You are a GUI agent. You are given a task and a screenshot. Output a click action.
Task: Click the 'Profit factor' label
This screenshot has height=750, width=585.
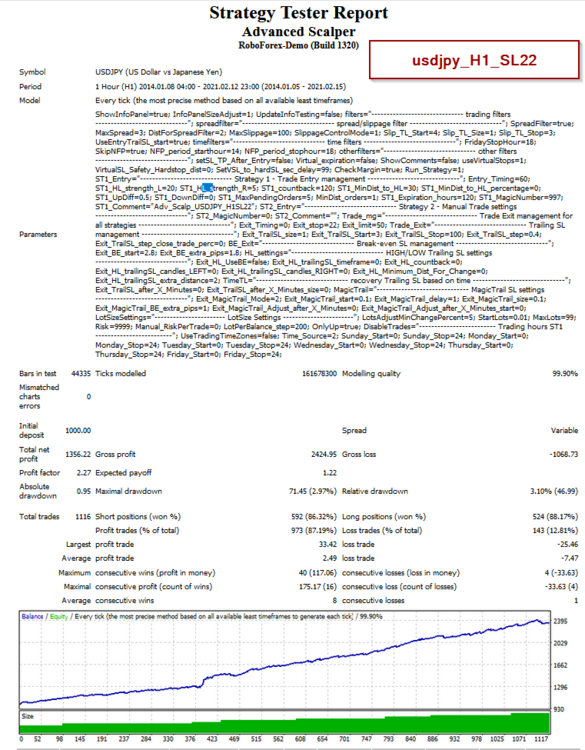pos(39,473)
